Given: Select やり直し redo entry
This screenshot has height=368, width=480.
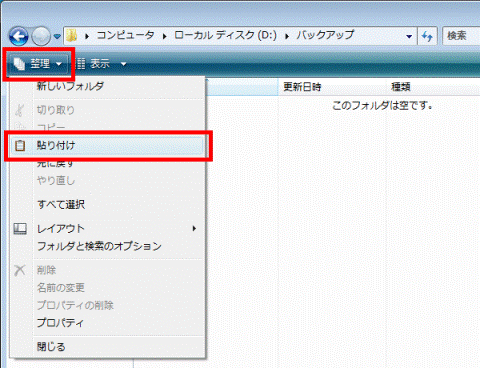Looking at the screenshot, I should (107, 181).
